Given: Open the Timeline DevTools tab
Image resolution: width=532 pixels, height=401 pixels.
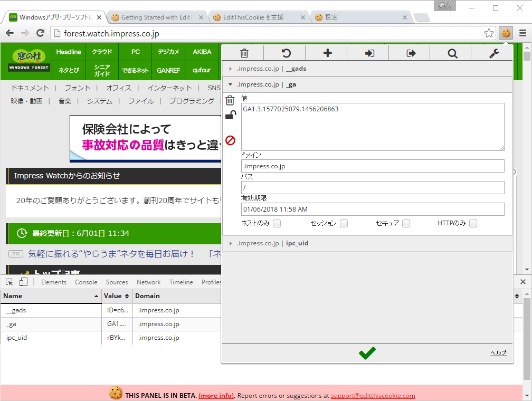Looking at the screenshot, I should (181, 282).
